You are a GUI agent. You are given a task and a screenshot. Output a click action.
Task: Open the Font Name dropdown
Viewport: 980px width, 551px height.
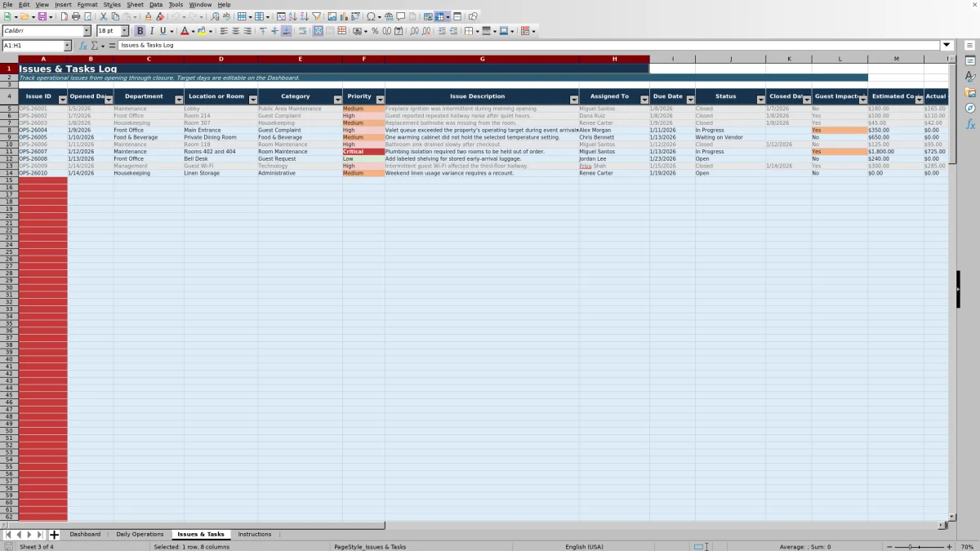tap(87, 31)
